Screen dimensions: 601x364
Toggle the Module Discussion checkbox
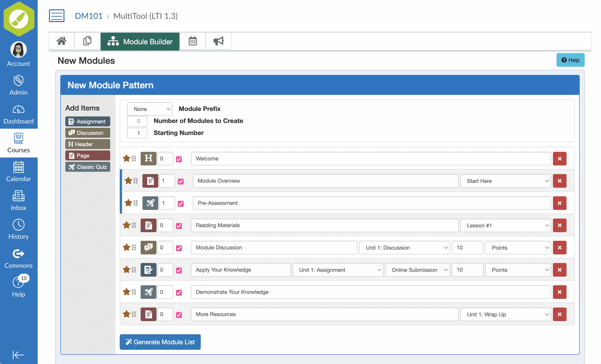point(179,248)
